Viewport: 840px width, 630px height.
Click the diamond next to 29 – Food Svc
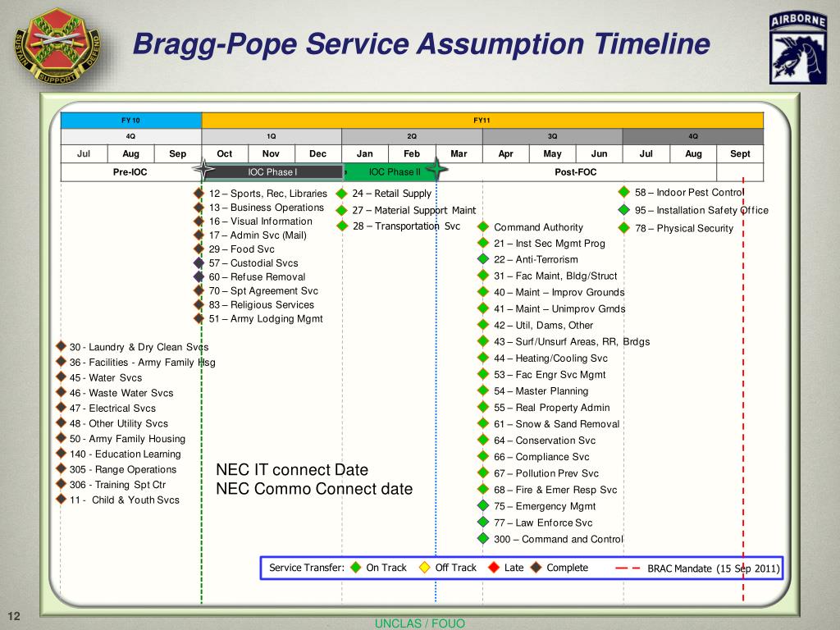199,249
